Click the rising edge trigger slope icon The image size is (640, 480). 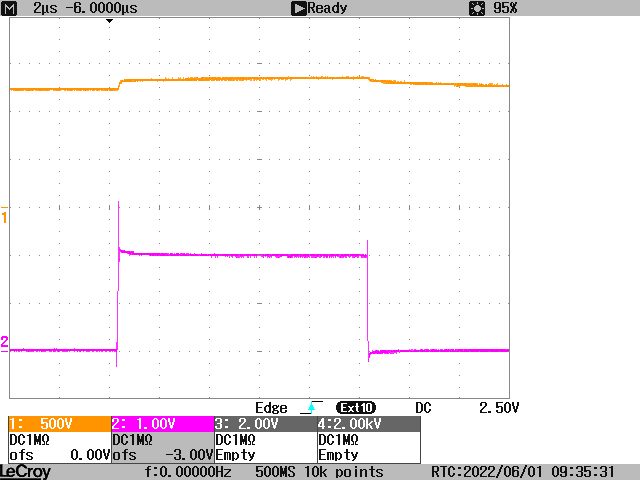[311, 407]
